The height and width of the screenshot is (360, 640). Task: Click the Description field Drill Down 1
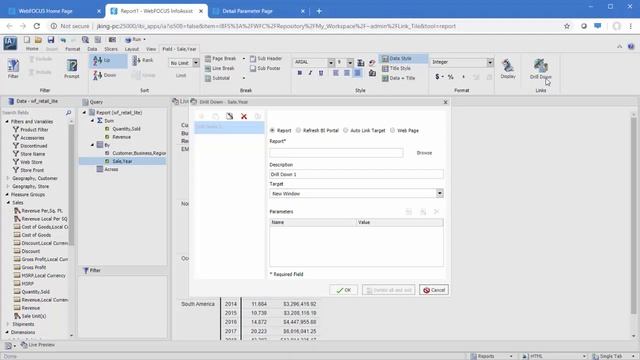click(x=356, y=174)
